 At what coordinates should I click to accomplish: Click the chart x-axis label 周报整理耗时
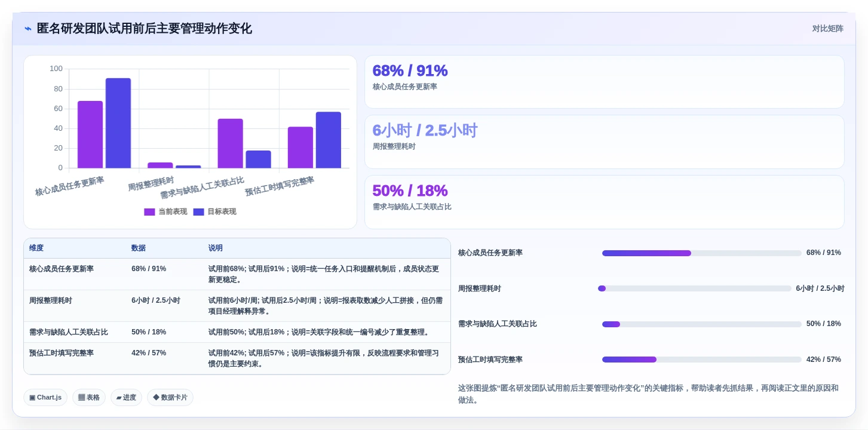point(151,184)
